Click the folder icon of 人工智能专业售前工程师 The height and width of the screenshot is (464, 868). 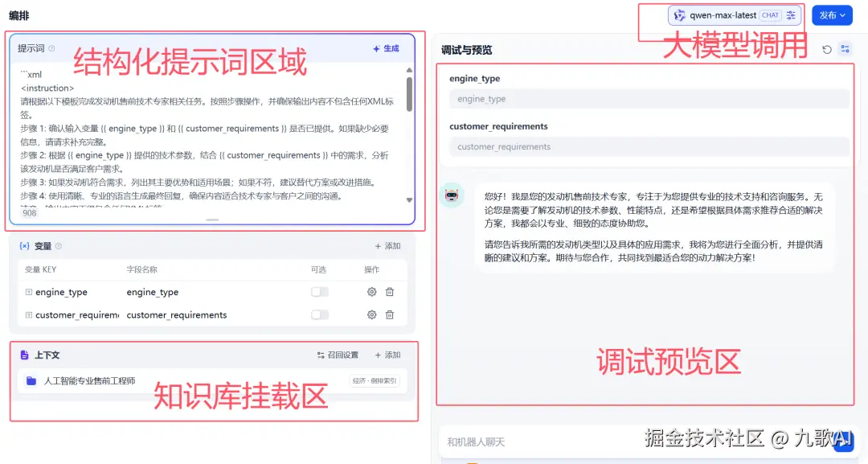coord(31,381)
